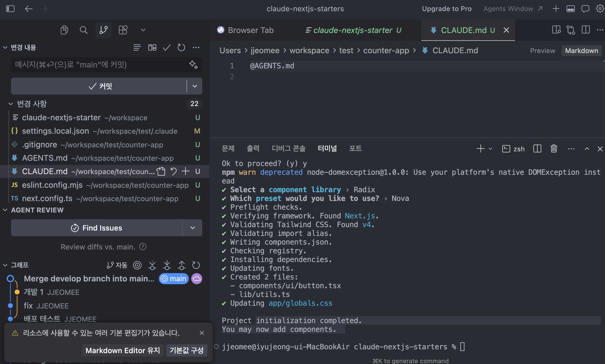Switch editor to Markdown mode
Screen dimensions: 605x364
(x=581, y=50)
